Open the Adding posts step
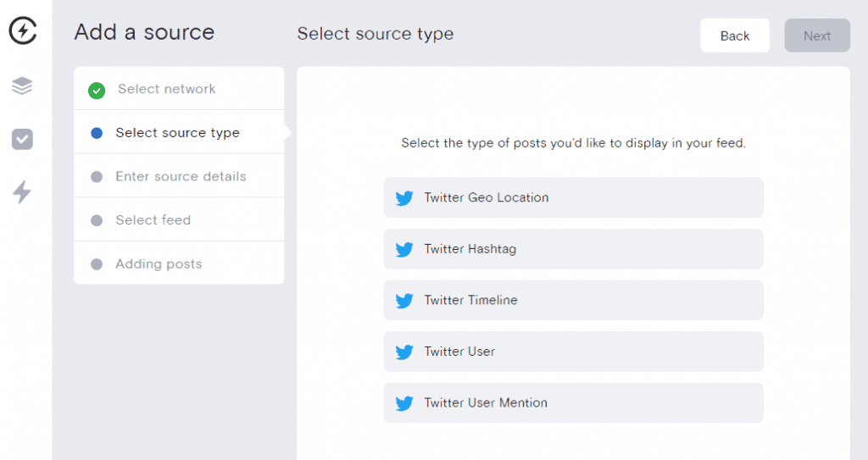The image size is (868, 460). coord(179,263)
